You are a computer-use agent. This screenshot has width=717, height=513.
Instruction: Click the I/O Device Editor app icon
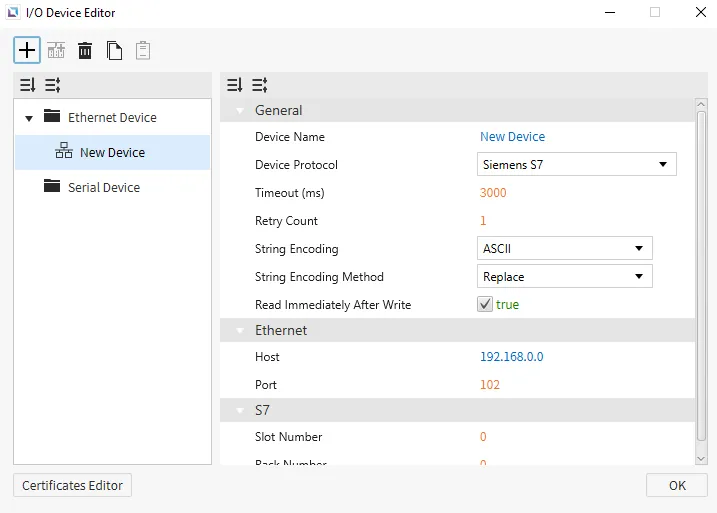point(13,12)
